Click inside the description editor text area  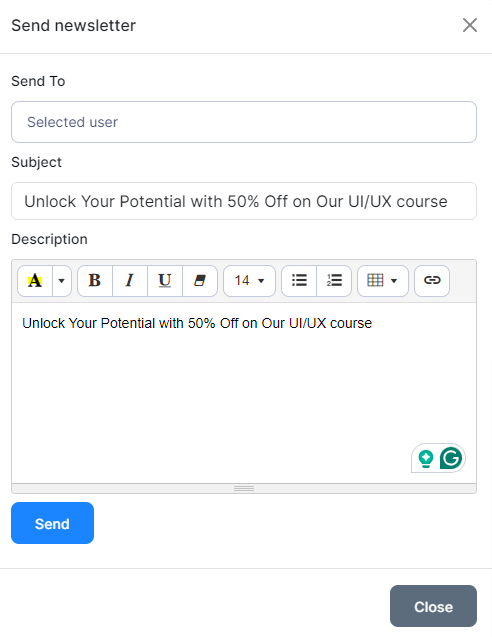(x=244, y=393)
